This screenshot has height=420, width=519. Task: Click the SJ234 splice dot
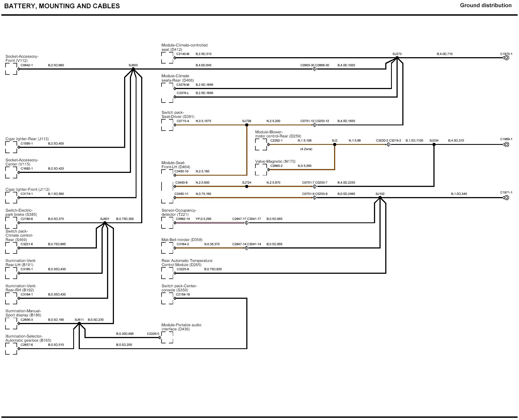click(x=434, y=145)
